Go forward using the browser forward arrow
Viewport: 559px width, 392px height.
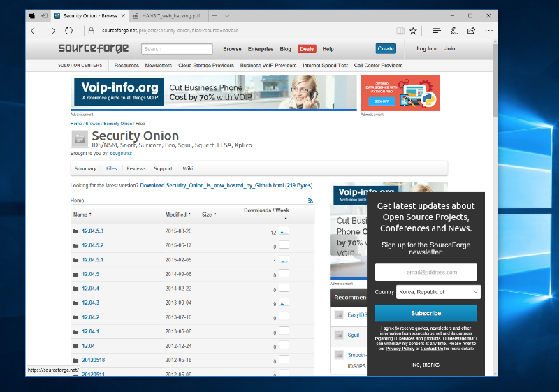coord(52,31)
